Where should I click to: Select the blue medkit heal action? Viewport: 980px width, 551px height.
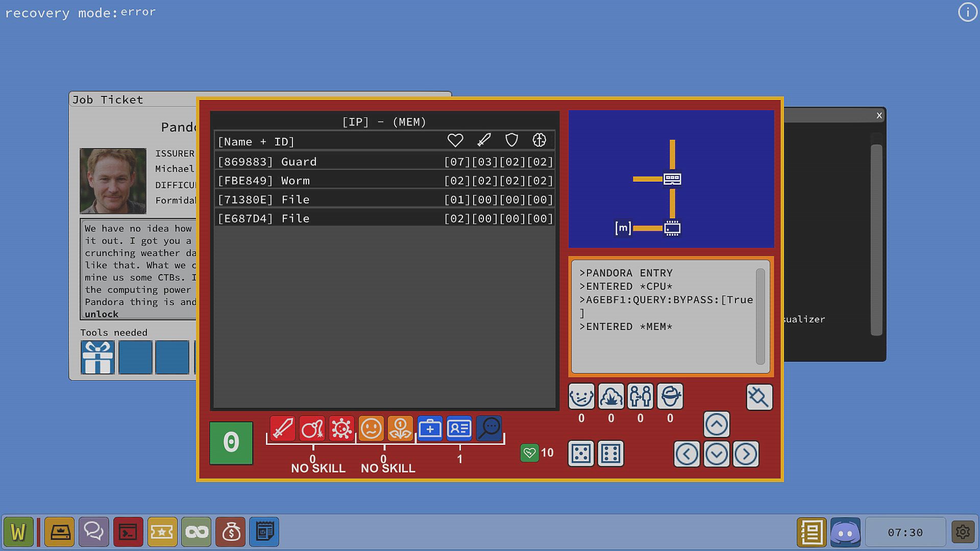[x=430, y=429]
